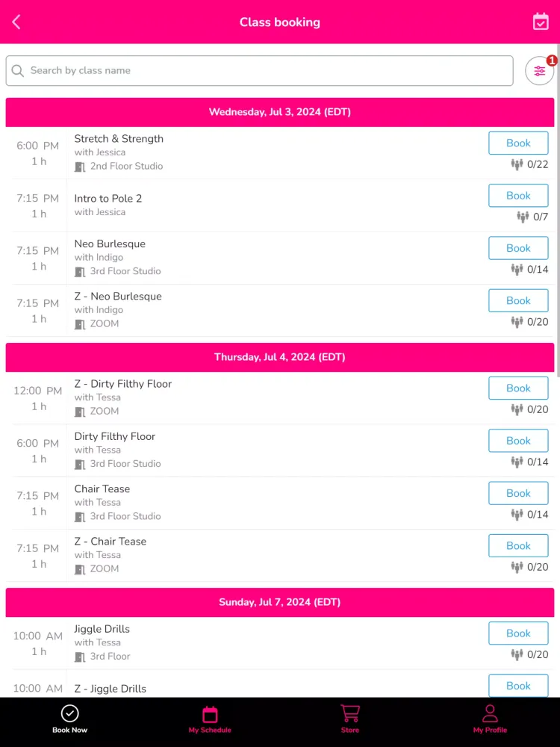Image resolution: width=560 pixels, height=747 pixels.
Task: Click the Thursday, Jul 4, 2024 header
Action: click(280, 357)
